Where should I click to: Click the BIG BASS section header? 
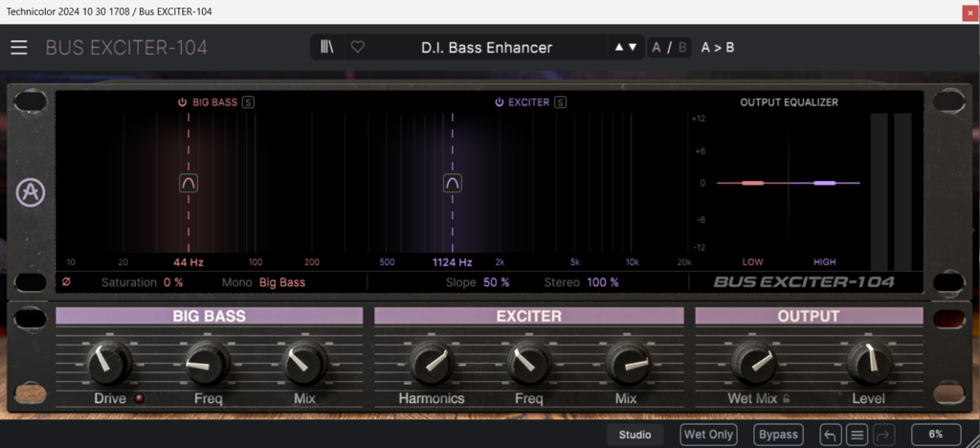tap(209, 316)
